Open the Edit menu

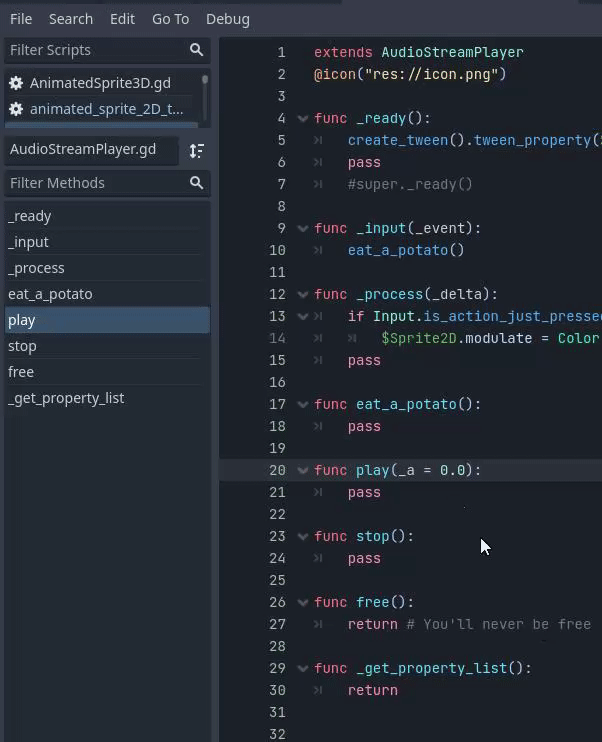(122, 19)
